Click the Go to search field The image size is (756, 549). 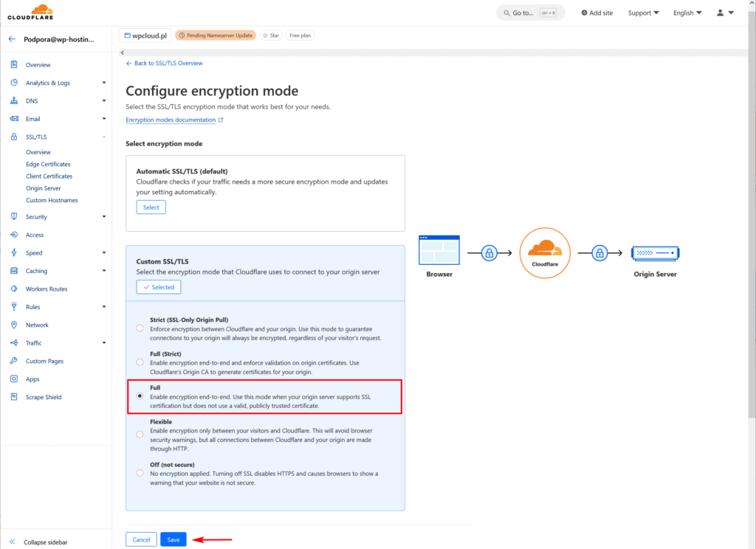click(x=531, y=13)
